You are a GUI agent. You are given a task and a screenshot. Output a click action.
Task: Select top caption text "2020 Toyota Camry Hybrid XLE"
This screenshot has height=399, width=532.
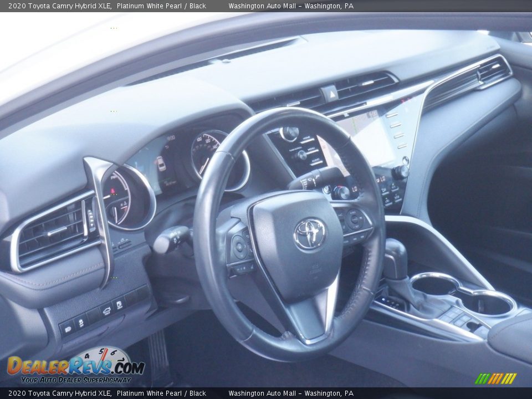click(x=60, y=6)
